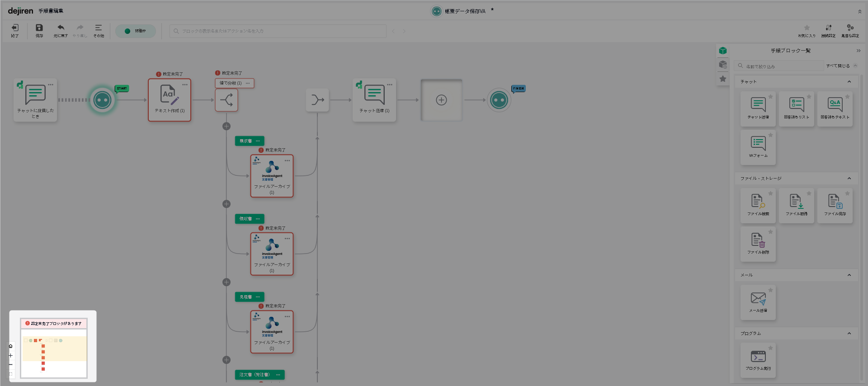Screen dimensions: 868x386
Task: Select the ファイル検索 block icon
Action: coord(758,201)
